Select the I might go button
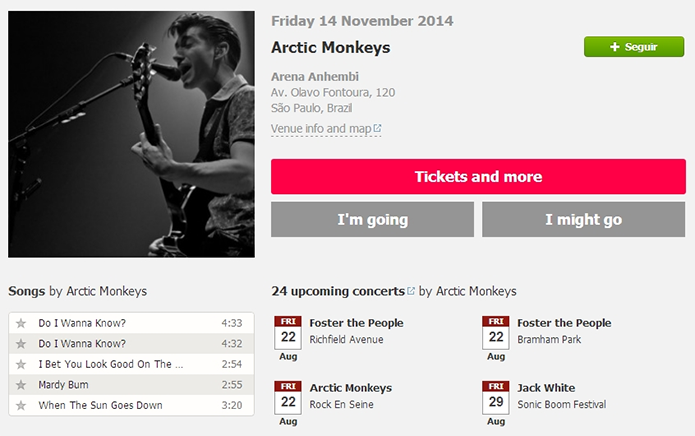 pyautogui.click(x=584, y=219)
